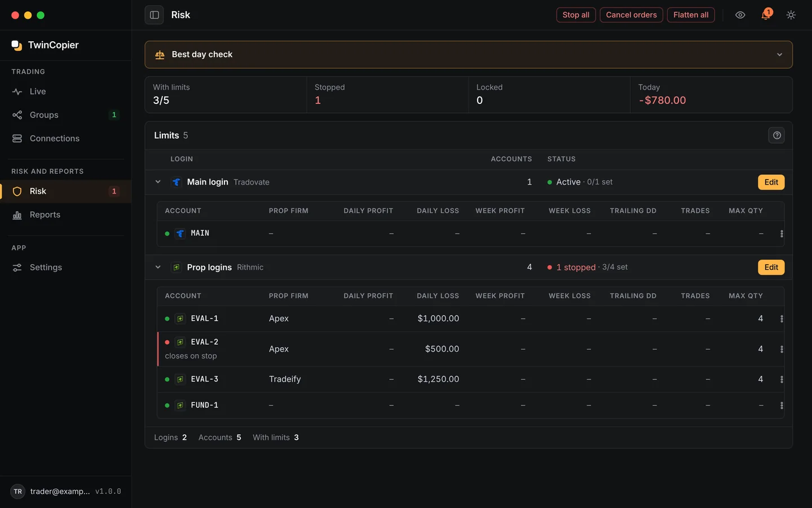This screenshot has width=812, height=508.
Task: Click the v1.0.0 version label
Action: point(108,492)
